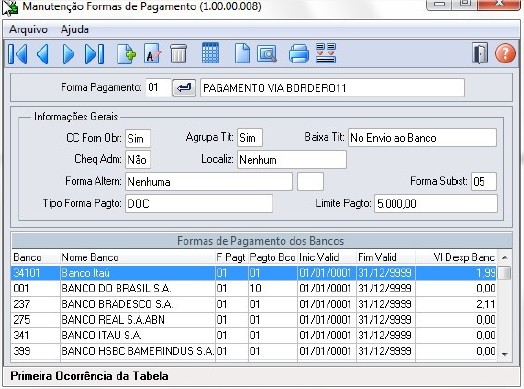Select the BANCO BRADESCO S.A. row
Viewport: 524px width, 389px height.
[254, 304]
